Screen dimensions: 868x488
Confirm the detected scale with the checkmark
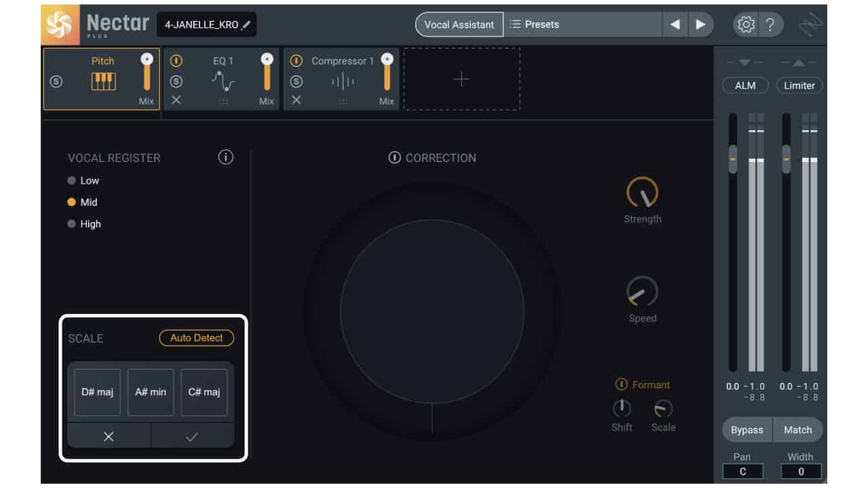[193, 437]
